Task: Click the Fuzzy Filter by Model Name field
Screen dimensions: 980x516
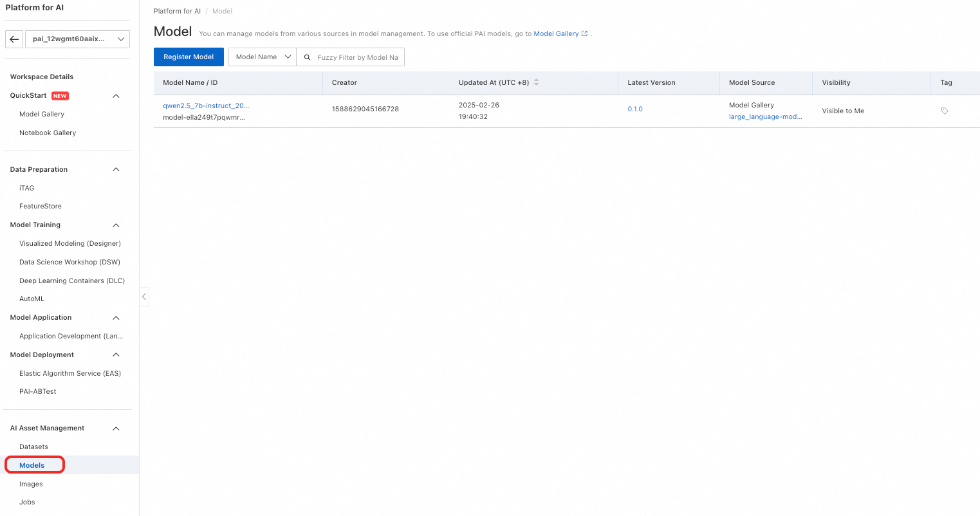Action: pyautogui.click(x=358, y=57)
